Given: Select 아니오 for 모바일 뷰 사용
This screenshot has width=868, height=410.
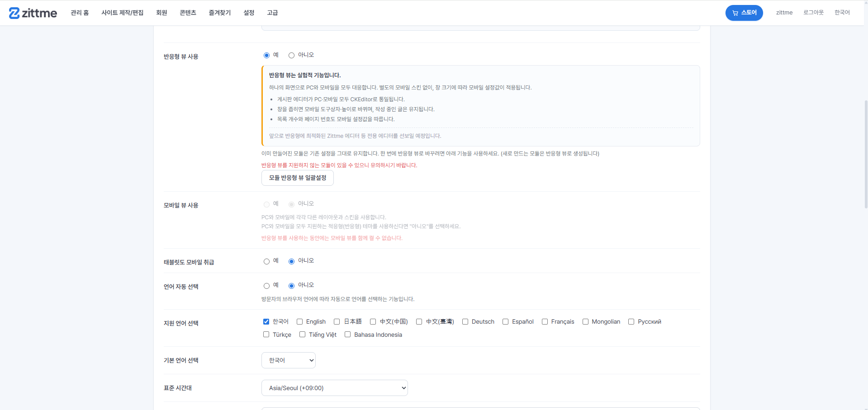Looking at the screenshot, I should coord(291,204).
